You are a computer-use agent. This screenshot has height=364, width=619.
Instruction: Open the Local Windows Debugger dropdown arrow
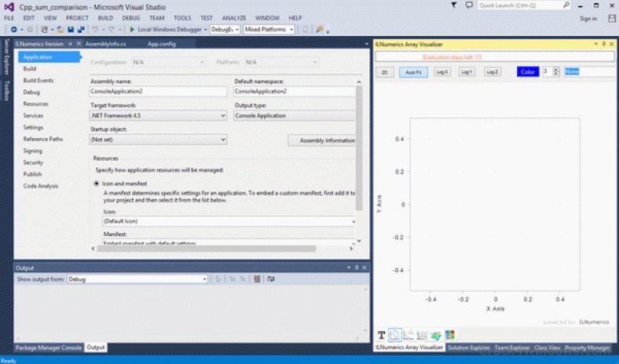tap(205, 30)
